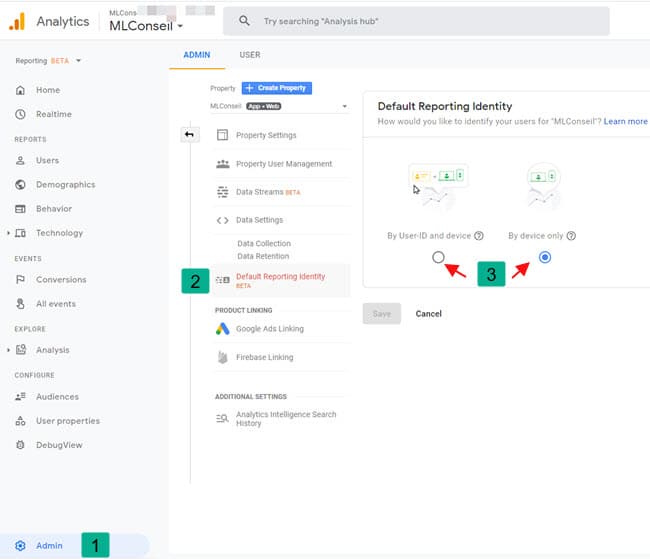Open All events in sidebar
650x559 pixels.
coord(56,304)
